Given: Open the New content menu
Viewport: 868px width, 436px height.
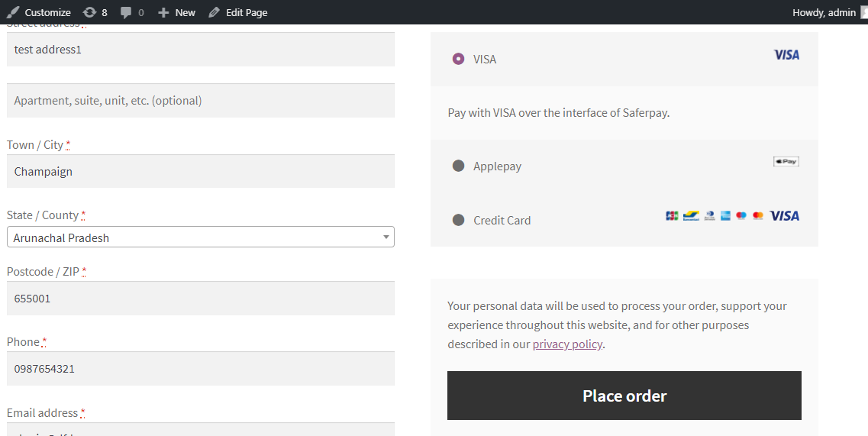Looking at the screenshot, I should (176, 12).
